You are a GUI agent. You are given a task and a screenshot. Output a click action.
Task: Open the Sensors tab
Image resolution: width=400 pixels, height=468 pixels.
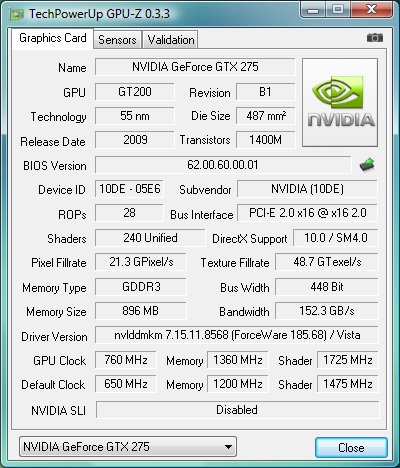117,40
